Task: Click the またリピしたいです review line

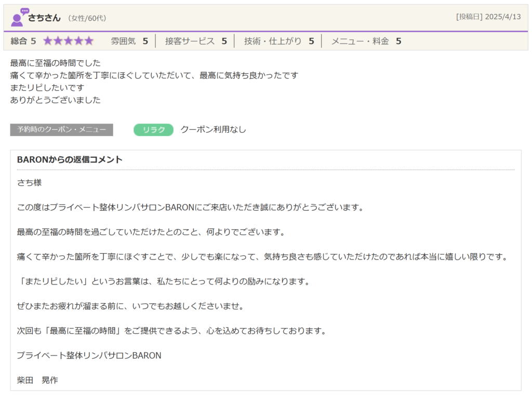Action: tap(47, 88)
